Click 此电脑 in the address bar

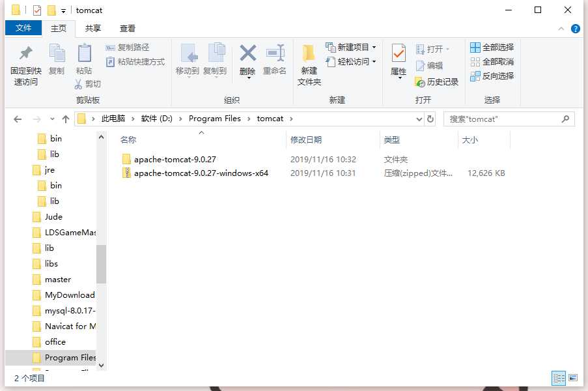click(113, 119)
